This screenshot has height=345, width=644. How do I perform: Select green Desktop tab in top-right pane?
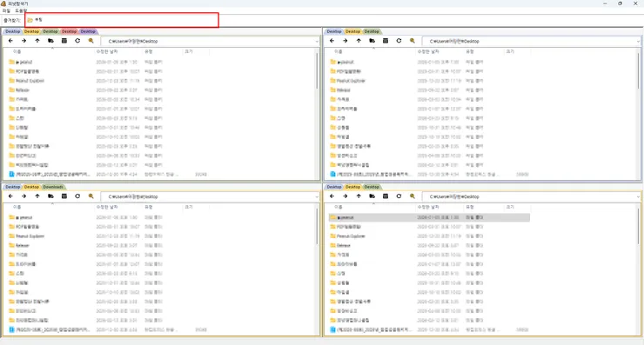(x=372, y=31)
